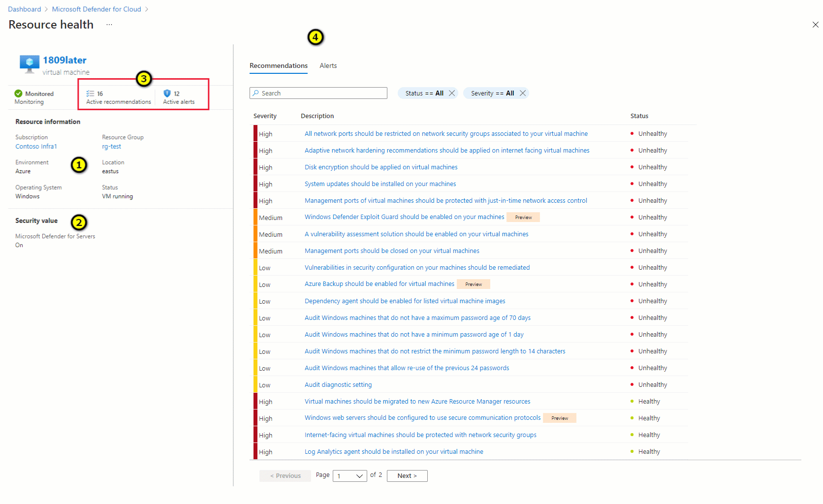Screen dimensions: 823x504
Task: Click the Preview badge on Azure Backup recommendation
Action: click(473, 284)
